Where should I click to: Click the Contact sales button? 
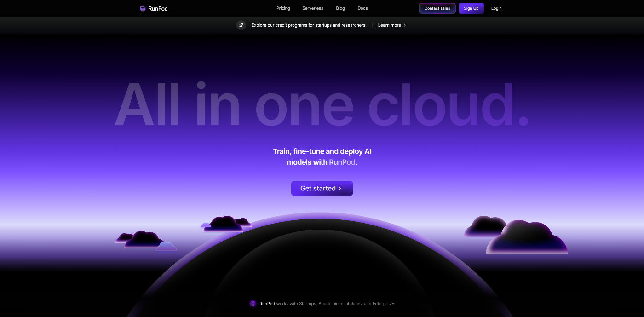[x=437, y=8]
